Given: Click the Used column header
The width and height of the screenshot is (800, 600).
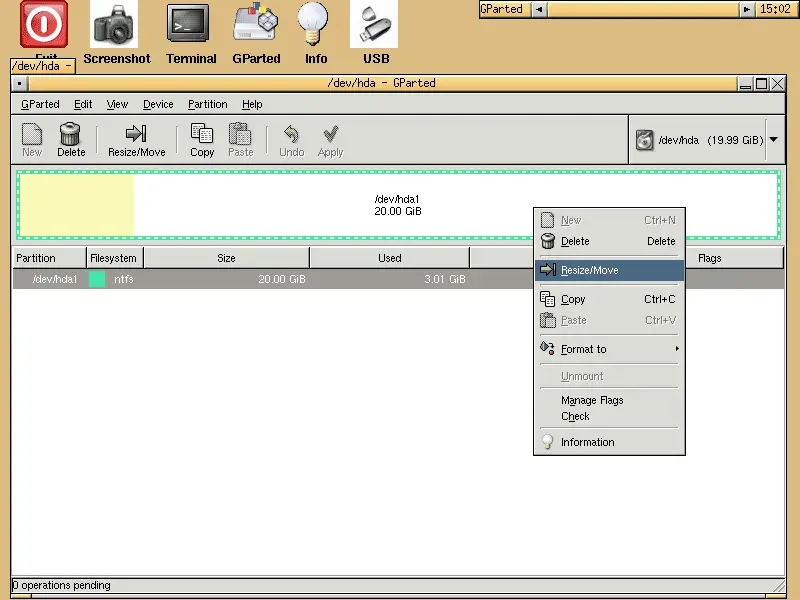Looking at the screenshot, I should 389,258.
